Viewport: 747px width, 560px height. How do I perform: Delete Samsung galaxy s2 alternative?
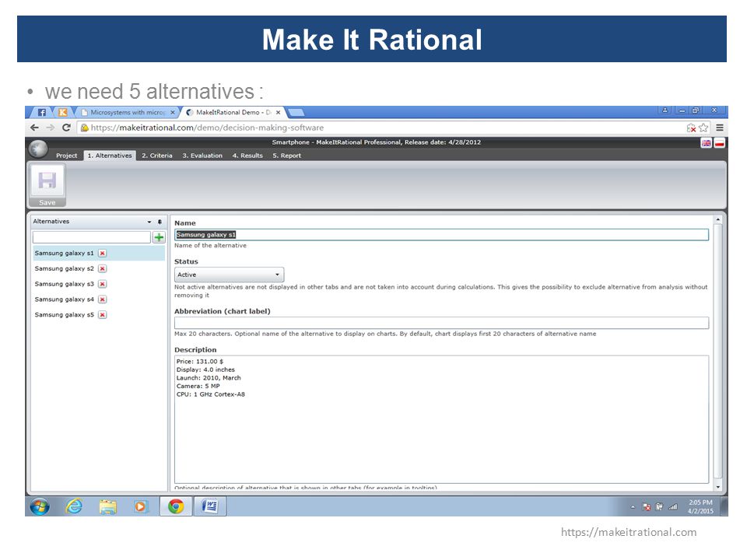103,268
